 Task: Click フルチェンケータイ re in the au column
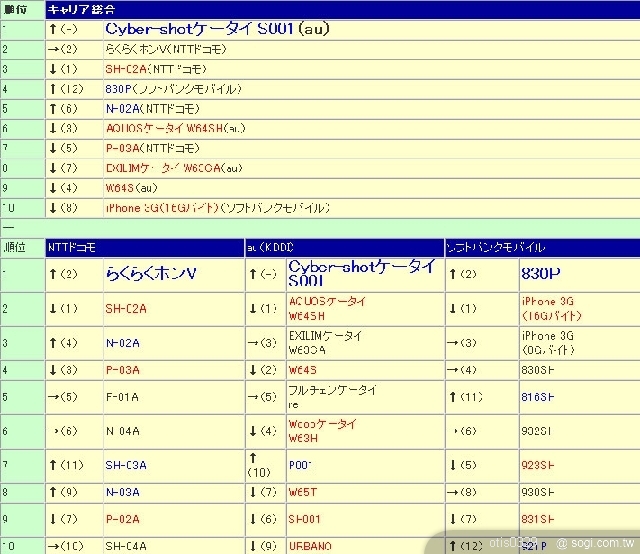tap(332, 397)
